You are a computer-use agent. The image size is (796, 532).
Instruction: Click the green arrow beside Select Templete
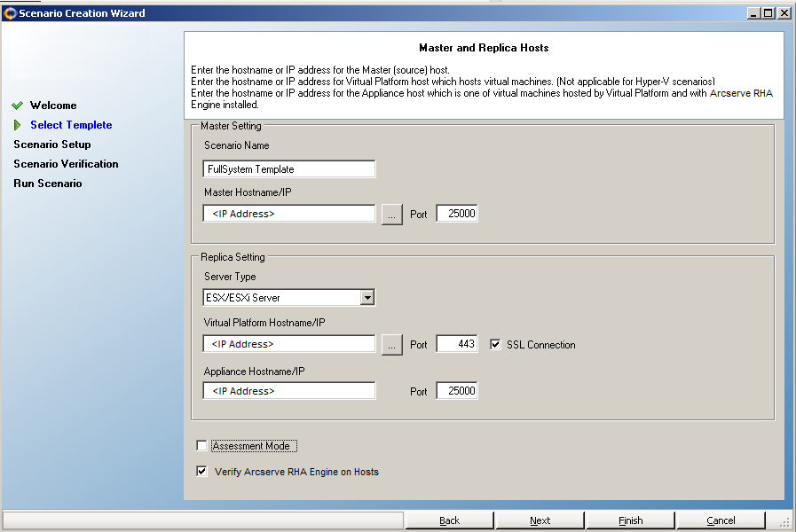pyautogui.click(x=17, y=125)
